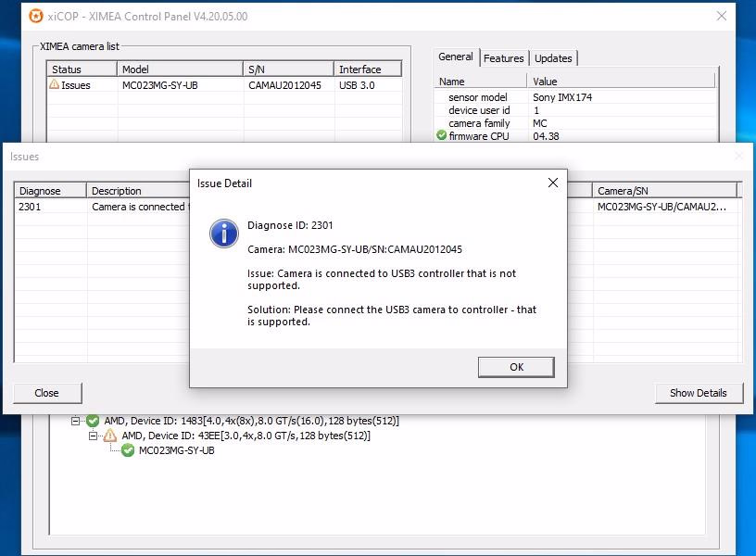The image size is (756, 556).
Task: Close the Issue Detail dialog with X
Action: click(x=552, y=183)
